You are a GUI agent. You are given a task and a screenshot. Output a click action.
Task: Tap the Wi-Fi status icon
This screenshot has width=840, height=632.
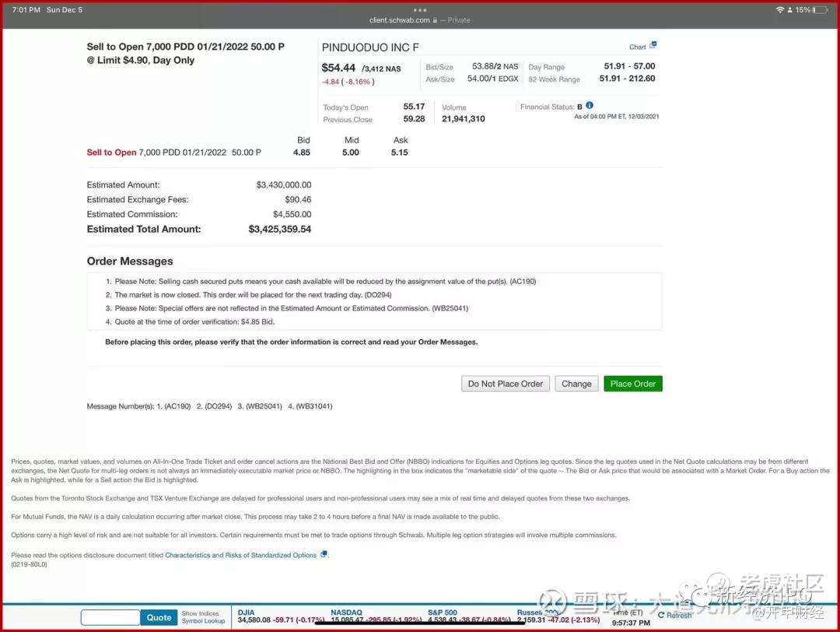point(780,9)
